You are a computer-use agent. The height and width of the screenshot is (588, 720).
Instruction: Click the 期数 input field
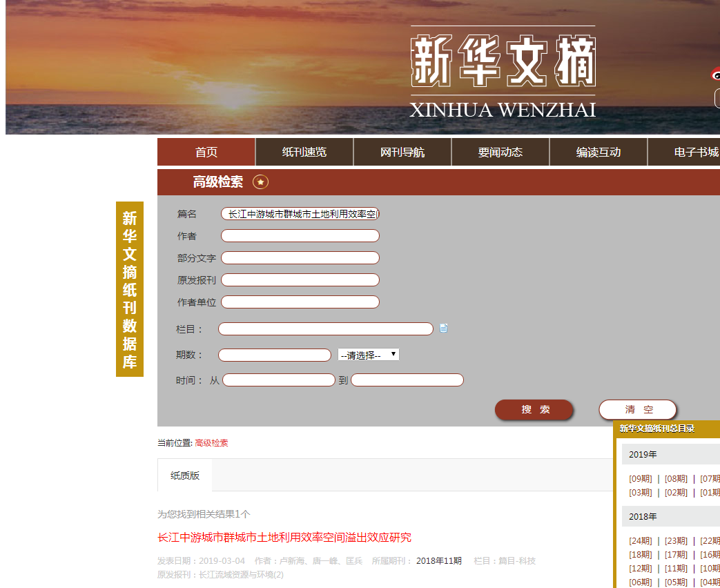point(275,355)
